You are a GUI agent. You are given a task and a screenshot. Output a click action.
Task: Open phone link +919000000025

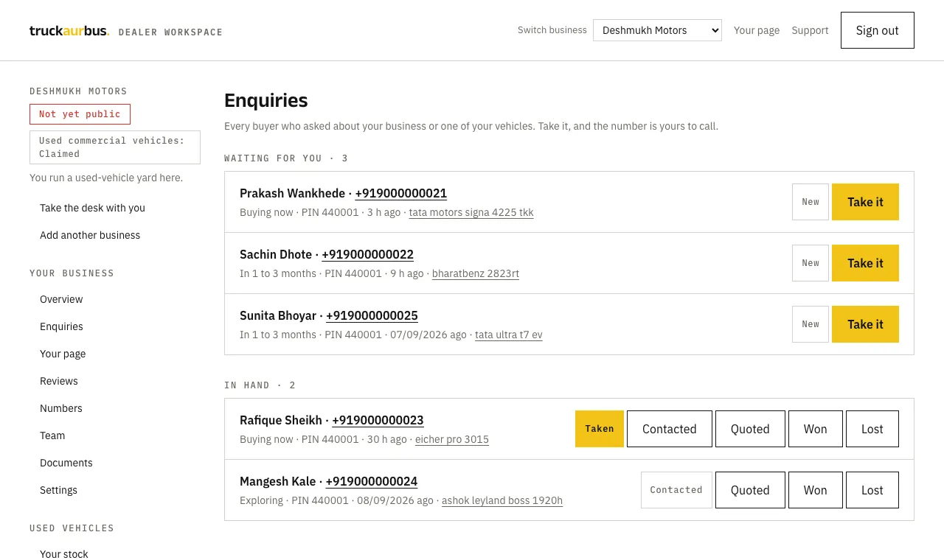[x=372, y=315]
